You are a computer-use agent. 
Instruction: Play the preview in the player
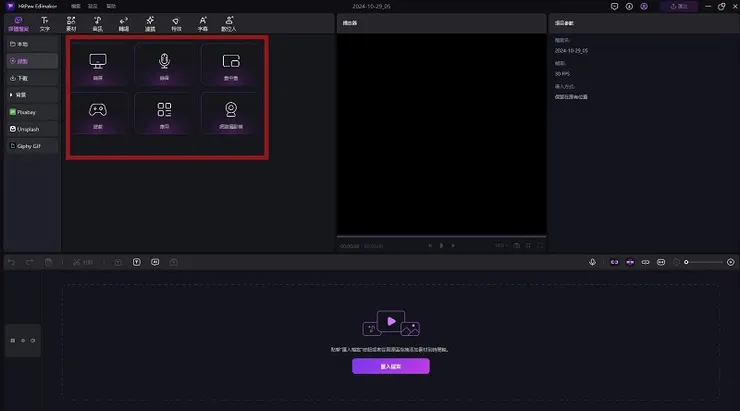click(441, 245)
